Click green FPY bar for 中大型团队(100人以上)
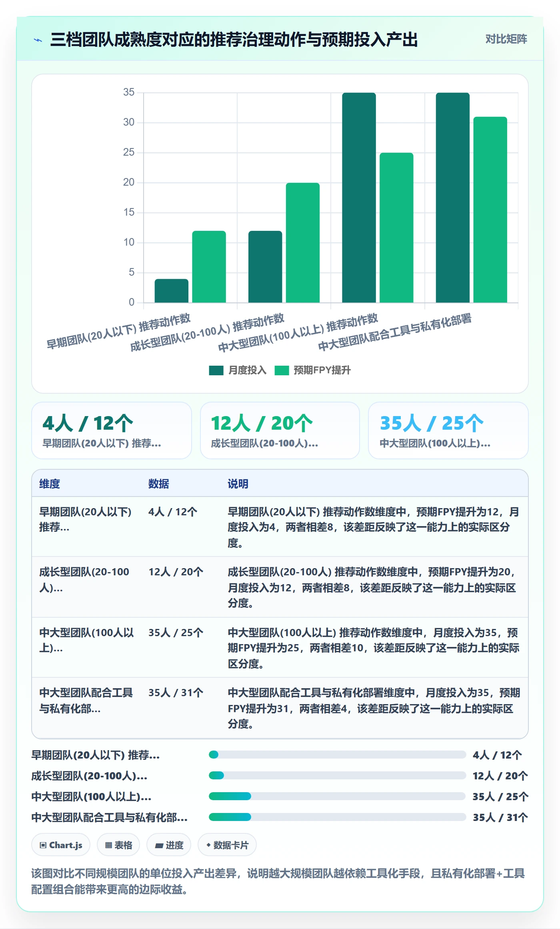The image size is (560, 929). coord(396,228)
